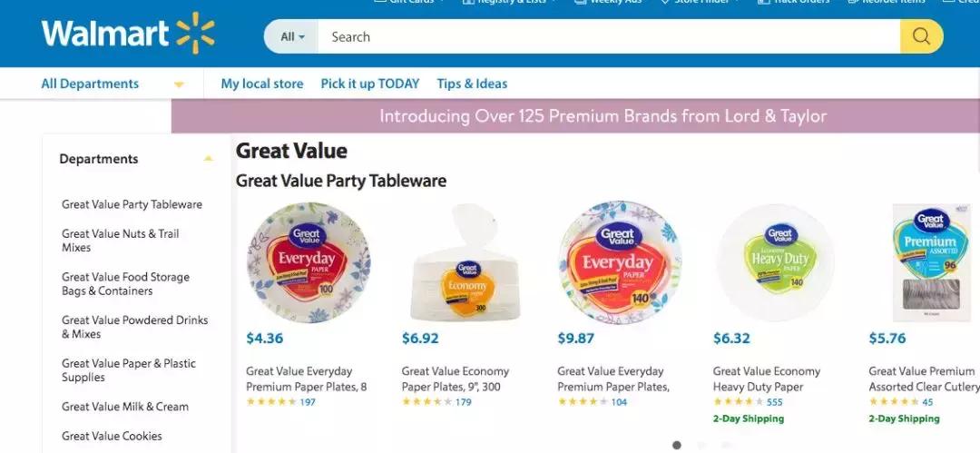Expand the All Departments menu arrow
Image resolution: width=980 pixels, height=453 pixels.
[179, 84]
